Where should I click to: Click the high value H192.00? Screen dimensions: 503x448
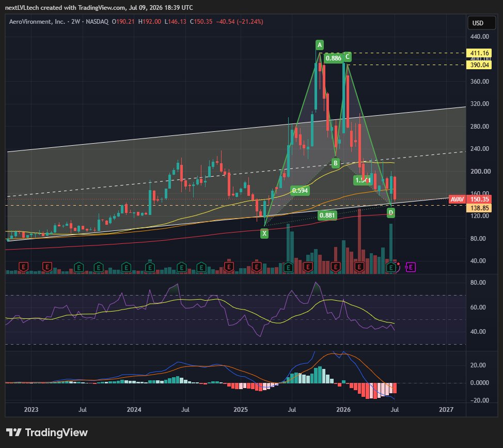tap(149, 22)
